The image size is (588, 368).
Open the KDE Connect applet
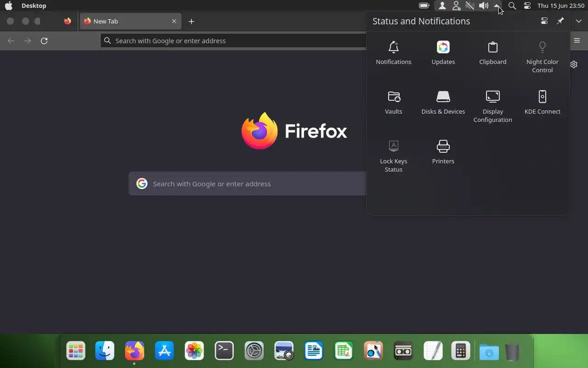(x=542, y=103)
